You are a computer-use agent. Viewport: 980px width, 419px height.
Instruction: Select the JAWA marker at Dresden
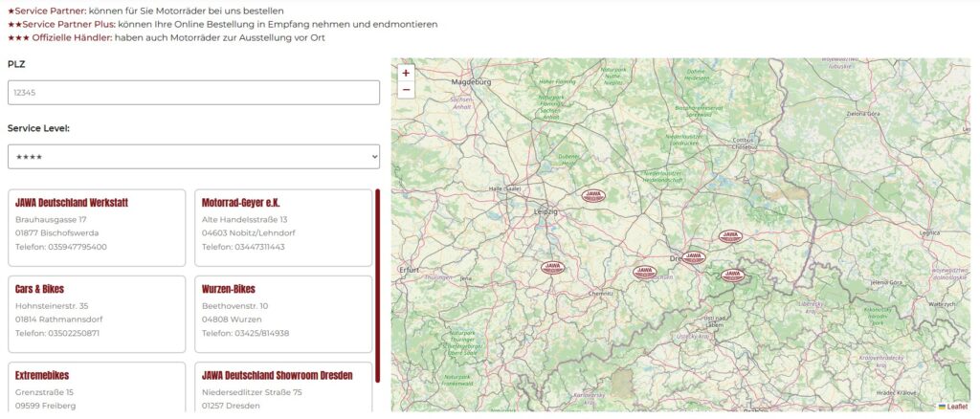pos(694,257)
